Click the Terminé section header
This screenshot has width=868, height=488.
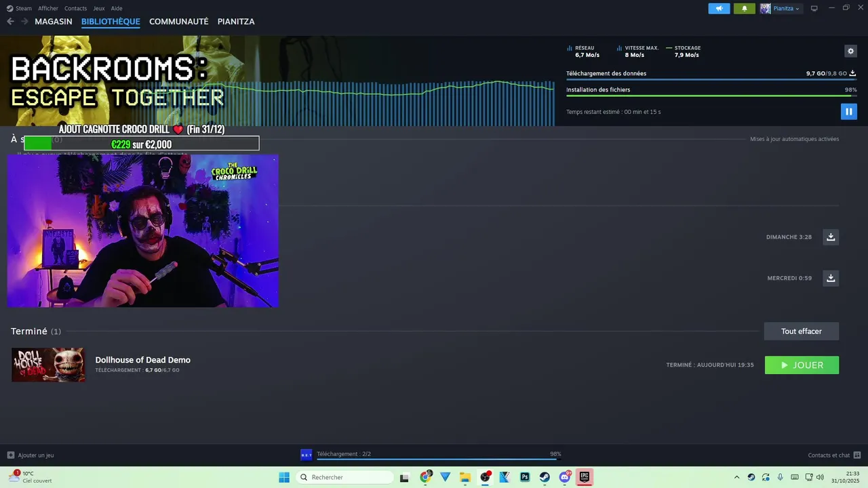pos(36,331)
